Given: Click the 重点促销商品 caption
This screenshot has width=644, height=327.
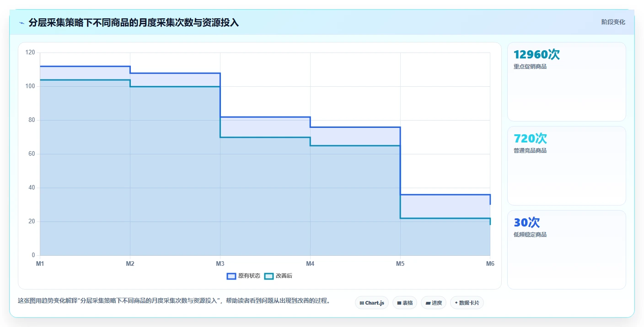Looking at the screenshot, I should [530, 67].
